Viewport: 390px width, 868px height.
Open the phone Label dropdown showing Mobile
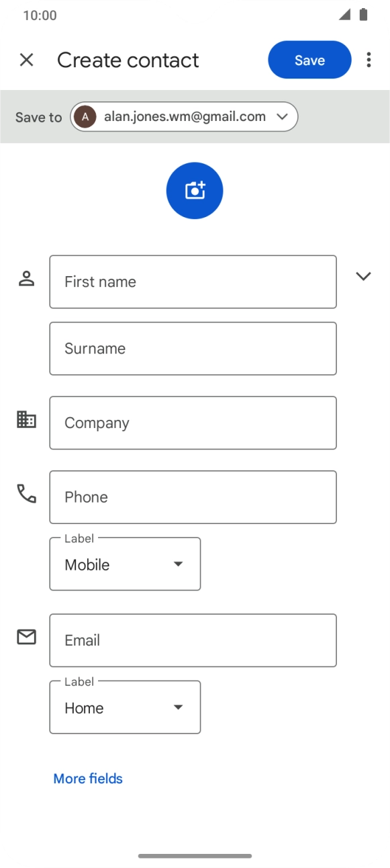[124, 564]
